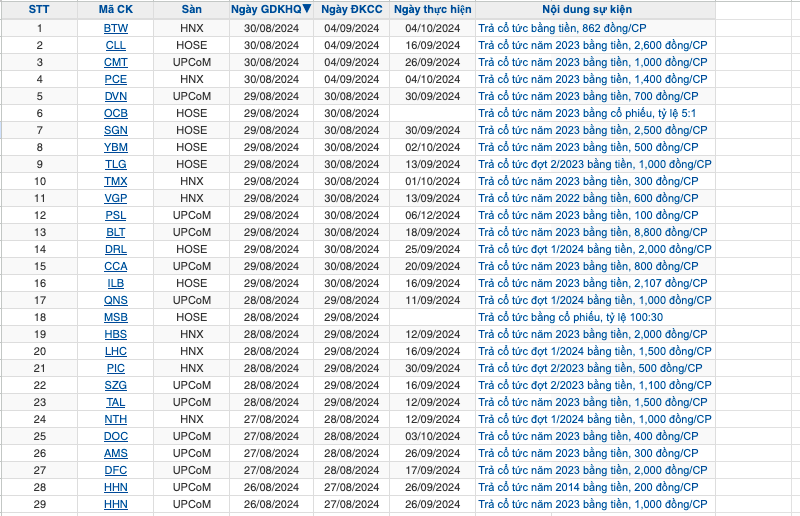Open the CMT stock code link

[116, 62]
